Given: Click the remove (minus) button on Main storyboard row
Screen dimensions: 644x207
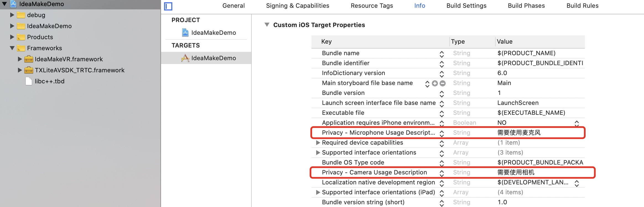Looking at the screenshot, I should pos(443,83).
